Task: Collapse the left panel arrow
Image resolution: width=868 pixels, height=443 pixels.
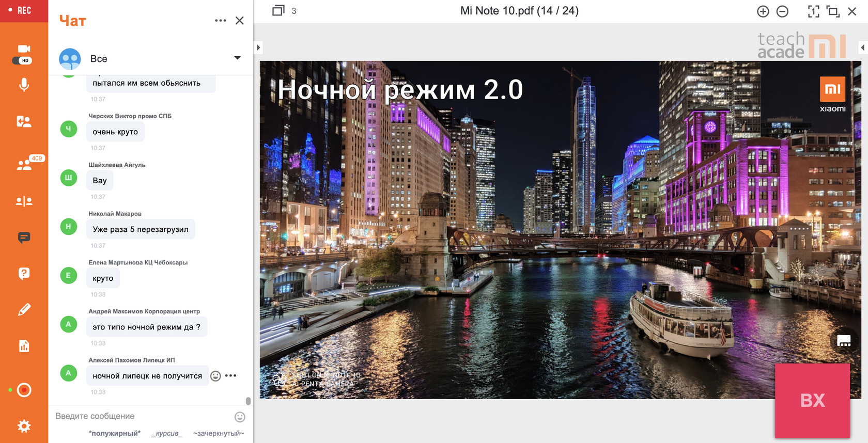Action: point(258,48)
